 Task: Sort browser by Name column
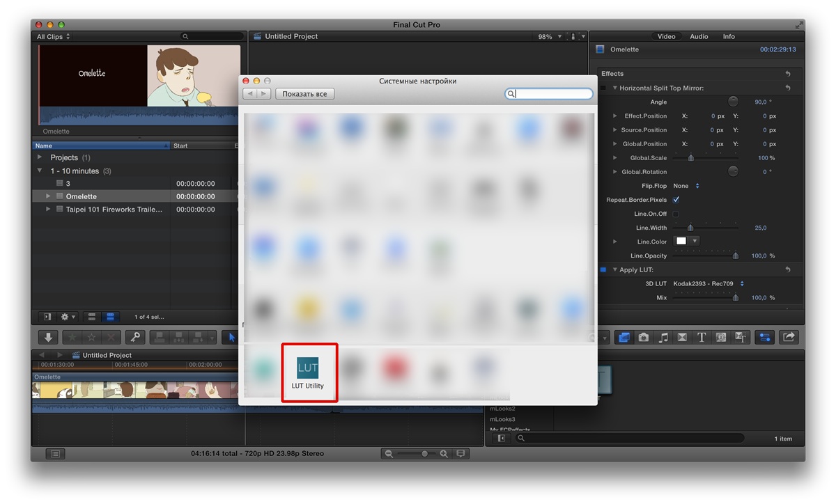pyautogui.click(x=102, y=145)
